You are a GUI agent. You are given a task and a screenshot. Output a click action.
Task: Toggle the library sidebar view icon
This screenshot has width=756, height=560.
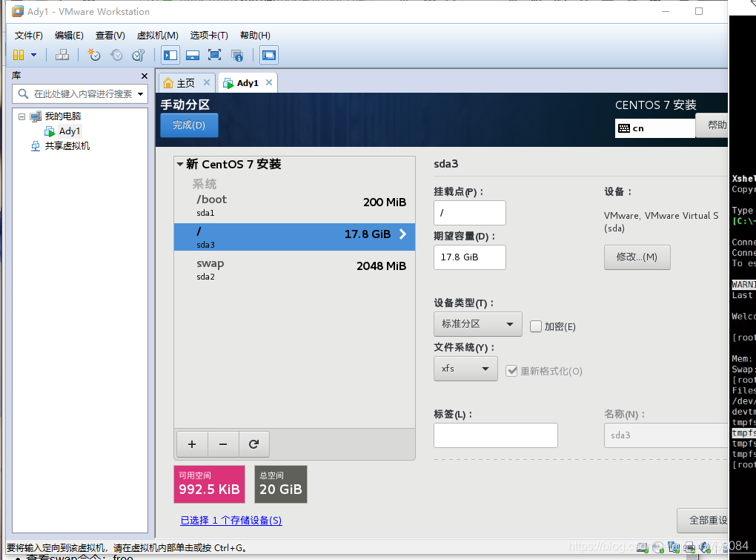point(170,55)
